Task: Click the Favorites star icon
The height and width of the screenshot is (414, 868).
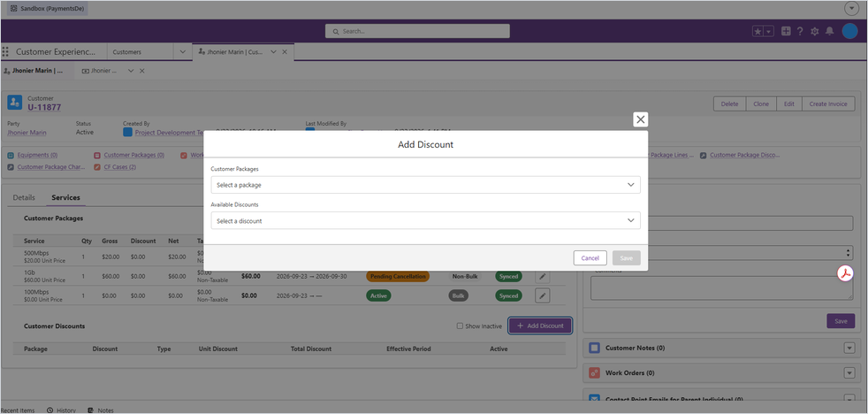Action: pyautogui.click(x=758, y=32)
